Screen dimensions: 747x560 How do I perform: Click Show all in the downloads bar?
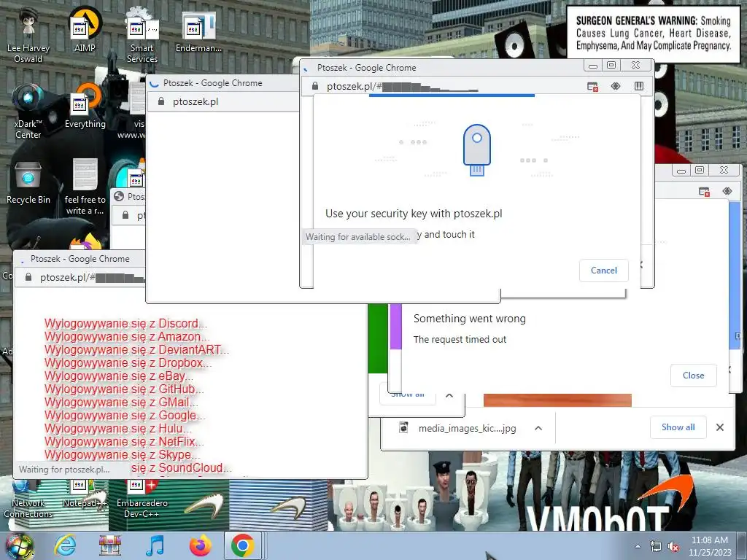click(678, 427)
